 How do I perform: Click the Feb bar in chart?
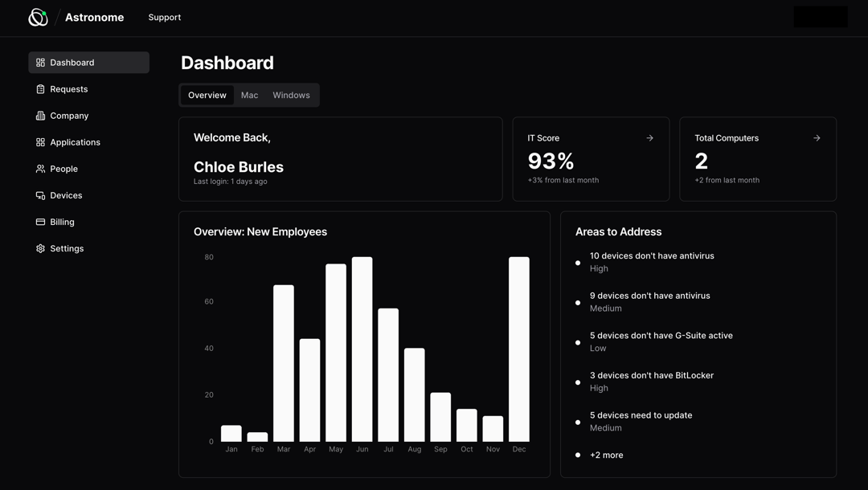tap(257, 437)
